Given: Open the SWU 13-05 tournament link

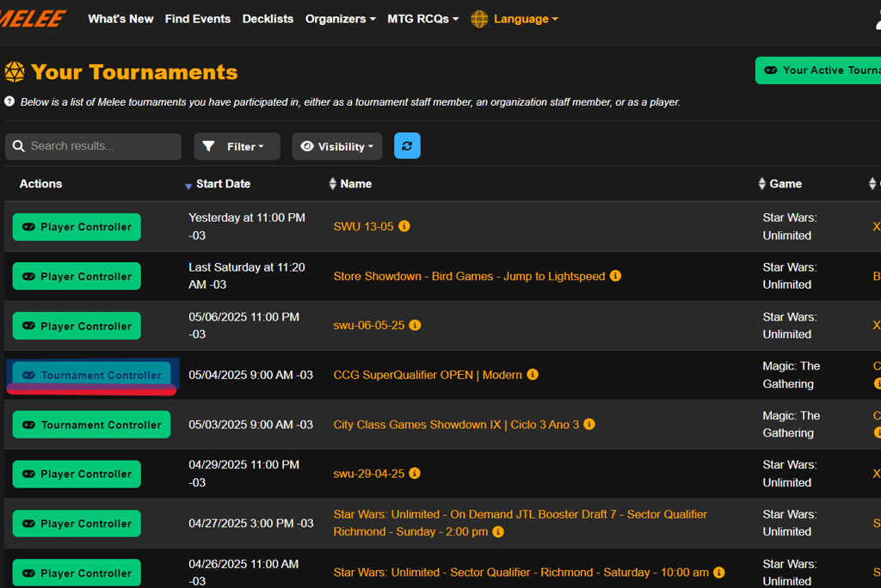Looking at the screenshot, I should (x=364, y=226).
